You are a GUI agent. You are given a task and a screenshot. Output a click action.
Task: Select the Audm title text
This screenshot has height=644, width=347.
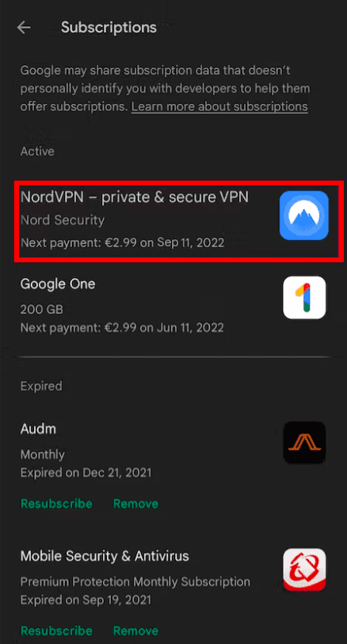(38, 429)
